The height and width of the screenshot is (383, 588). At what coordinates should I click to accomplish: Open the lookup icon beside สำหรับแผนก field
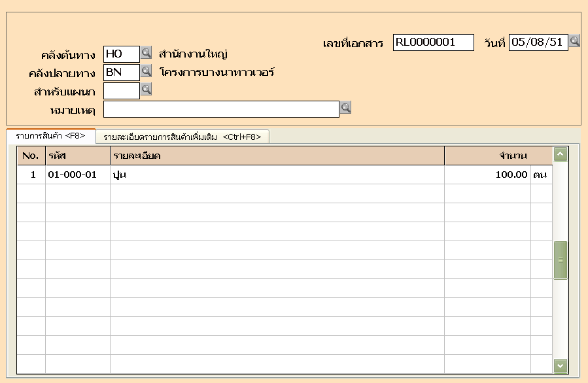tap(147, 89)
